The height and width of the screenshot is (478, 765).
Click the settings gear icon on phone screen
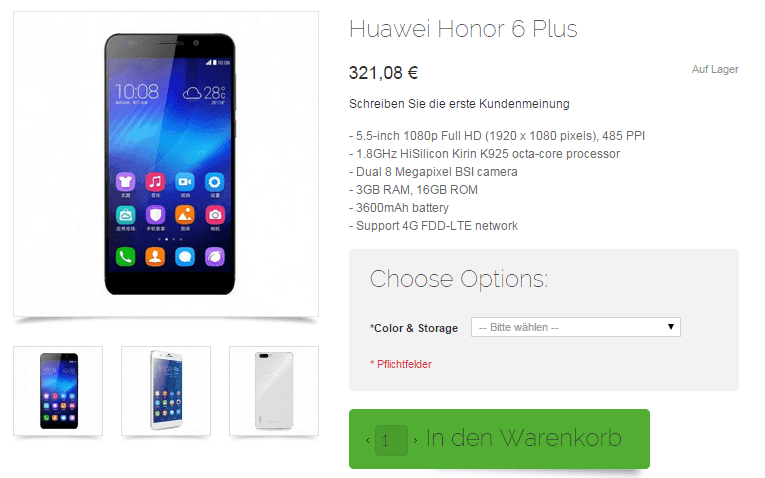(x=215, y=182)
